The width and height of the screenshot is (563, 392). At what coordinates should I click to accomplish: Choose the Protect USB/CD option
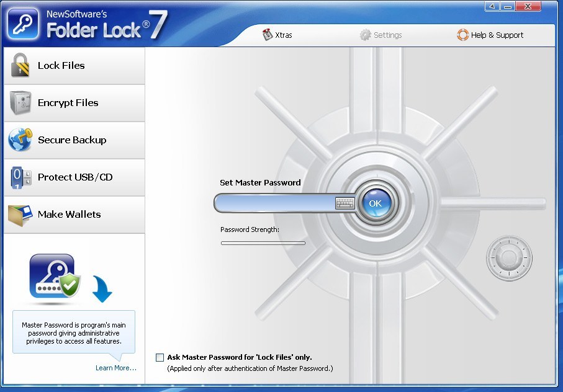[x=70, y=177]
